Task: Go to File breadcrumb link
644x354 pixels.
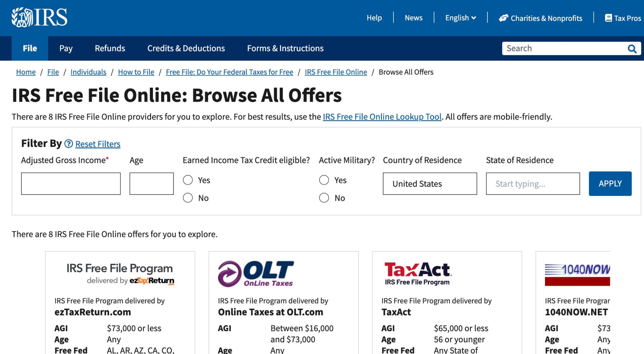Action: click(53, 72)
